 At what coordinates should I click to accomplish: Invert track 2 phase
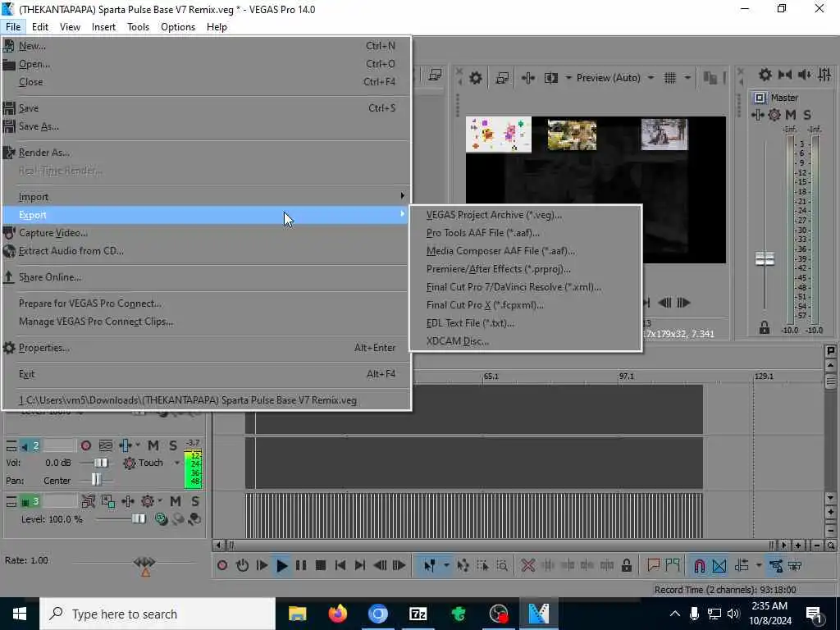[106, 445]
